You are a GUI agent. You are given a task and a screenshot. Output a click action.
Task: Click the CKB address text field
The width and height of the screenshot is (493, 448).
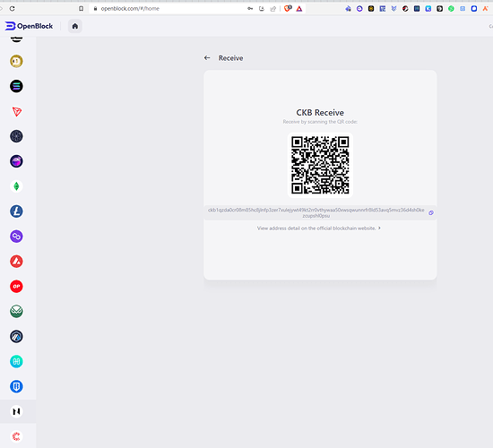(x=316, y=213)
